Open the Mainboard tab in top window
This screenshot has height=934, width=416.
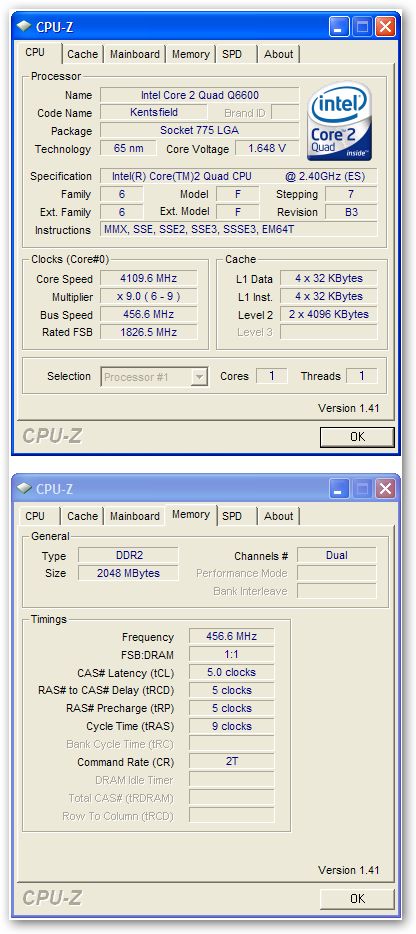pos(135,54)
